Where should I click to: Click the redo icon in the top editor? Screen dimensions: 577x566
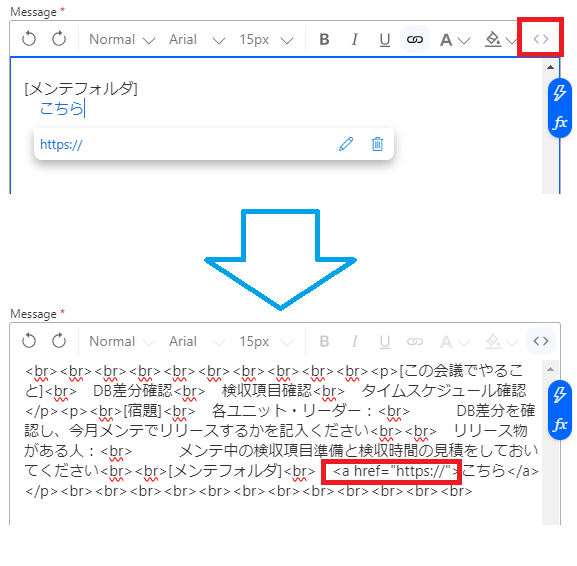click(x=59, y=39)
